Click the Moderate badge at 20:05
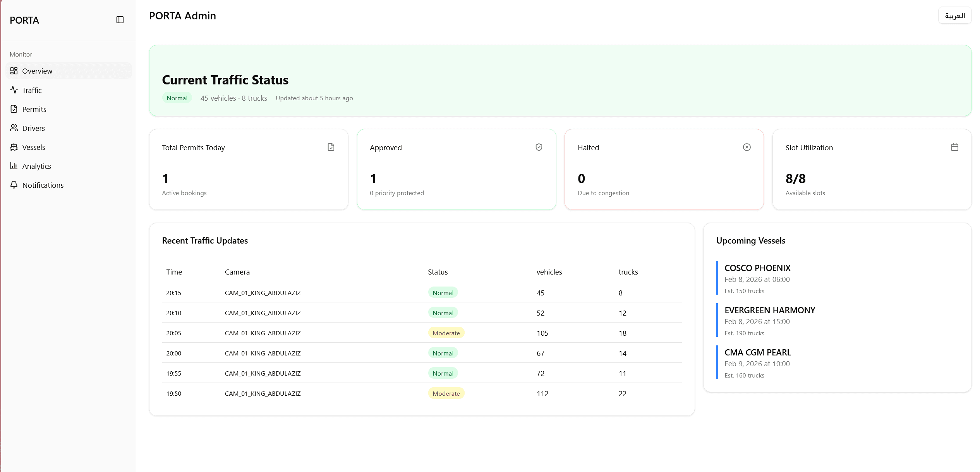The height and width of the screenshot is (472, 980). click(x=446, y=333)
